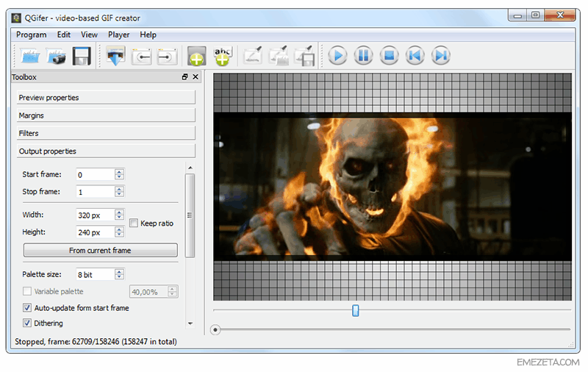The height and width of the screenshot is (372, 588).
Task: Click the variable palette percentage field
Action: pos(148,292)
